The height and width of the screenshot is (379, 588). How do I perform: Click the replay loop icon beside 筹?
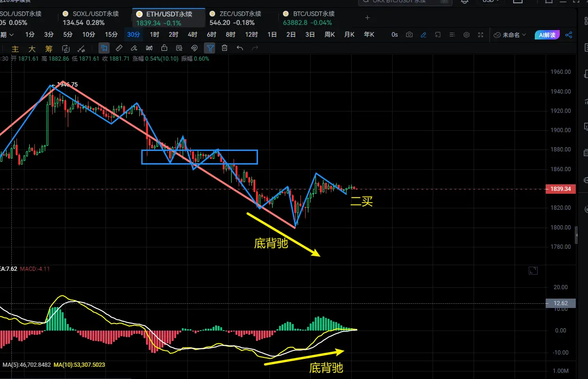pyautogui.click(x=66, y=48)
